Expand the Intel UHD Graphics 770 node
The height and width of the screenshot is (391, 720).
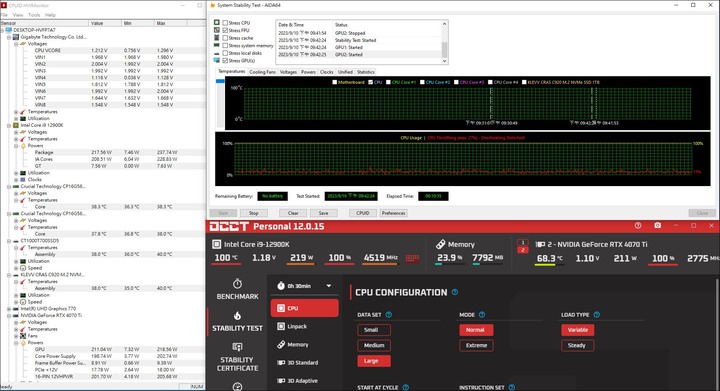tap(9, 309)
